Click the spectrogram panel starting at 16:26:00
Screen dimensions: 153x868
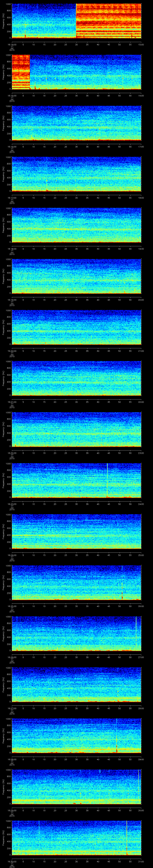tap(77, 634)
